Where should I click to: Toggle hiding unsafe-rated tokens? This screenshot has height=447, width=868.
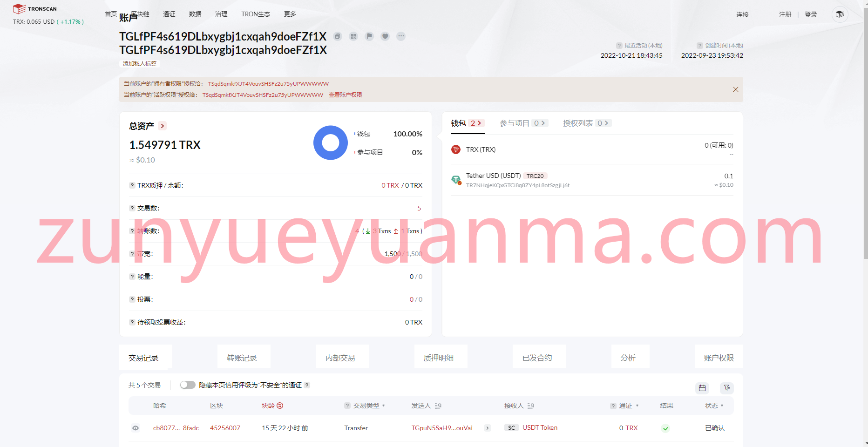(188, 385)
